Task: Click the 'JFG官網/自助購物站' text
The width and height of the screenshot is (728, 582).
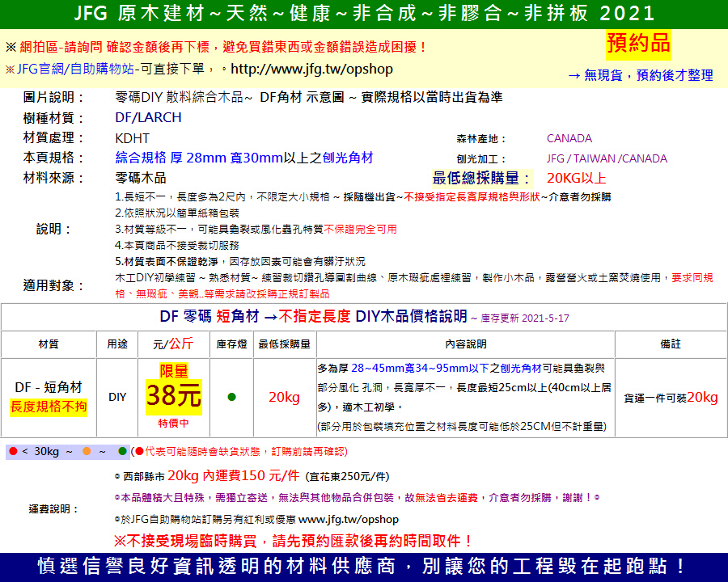Action: pos(75,70)
